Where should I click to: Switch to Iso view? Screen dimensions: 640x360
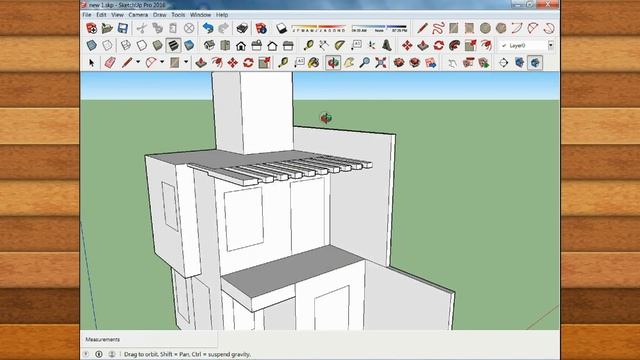pyautogui.click(x=209, y=45)
